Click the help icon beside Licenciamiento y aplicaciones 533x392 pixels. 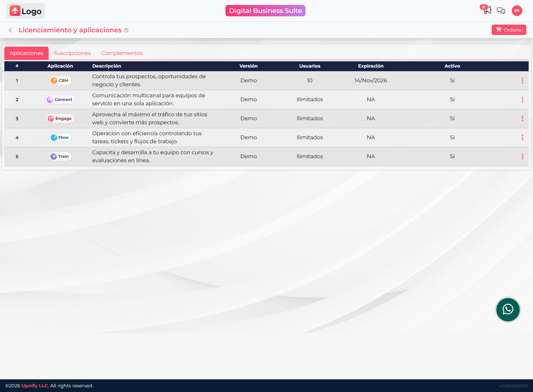tap(126, 30)
